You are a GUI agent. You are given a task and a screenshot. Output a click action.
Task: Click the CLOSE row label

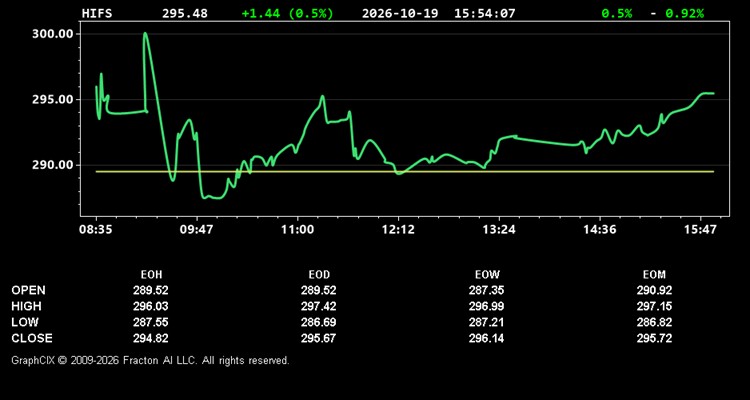click(32, 338)
